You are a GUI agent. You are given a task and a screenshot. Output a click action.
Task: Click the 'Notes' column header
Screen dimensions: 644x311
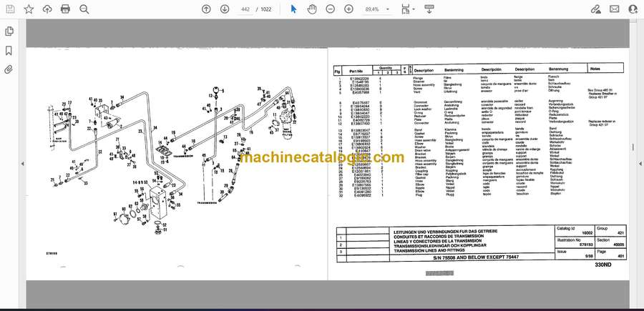596,69
